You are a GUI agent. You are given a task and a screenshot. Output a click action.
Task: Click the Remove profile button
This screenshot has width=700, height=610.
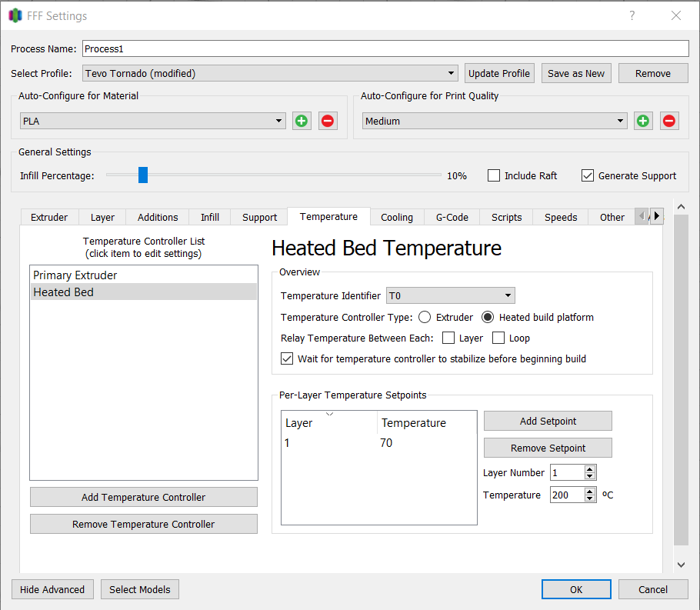(x=652, y=73)
